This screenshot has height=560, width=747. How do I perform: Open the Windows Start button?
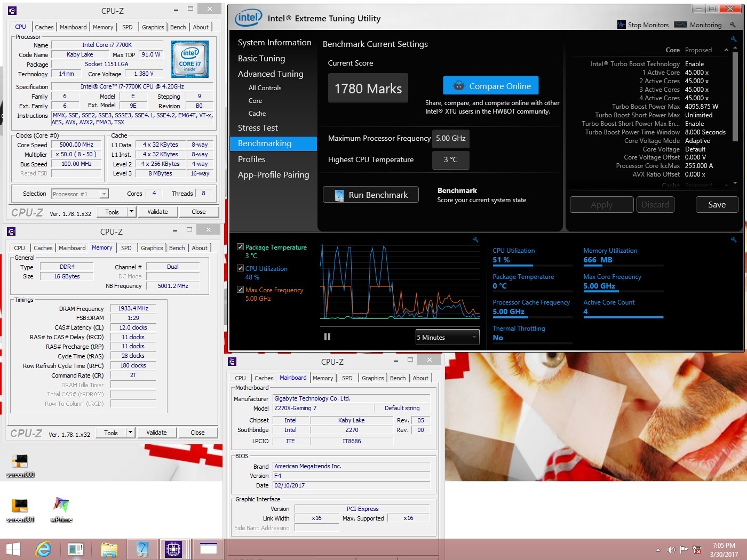13,549
